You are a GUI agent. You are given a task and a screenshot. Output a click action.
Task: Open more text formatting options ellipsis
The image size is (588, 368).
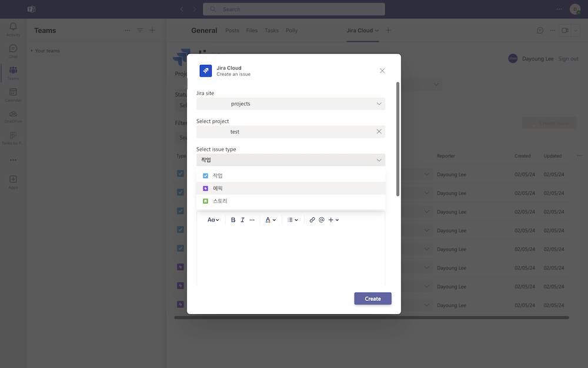click(252, 220)
